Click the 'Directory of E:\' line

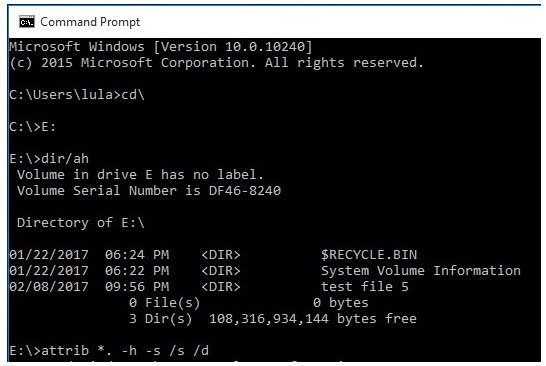(80, 223)
